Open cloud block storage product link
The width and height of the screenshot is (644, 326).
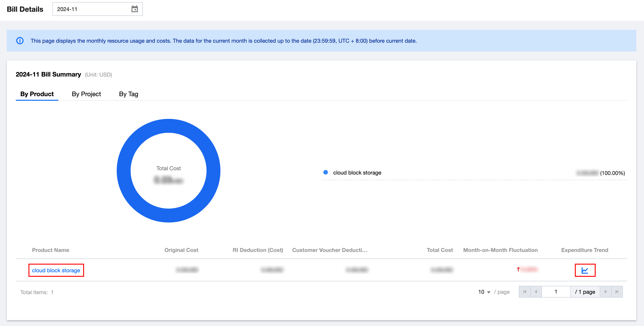coord(56,270)
